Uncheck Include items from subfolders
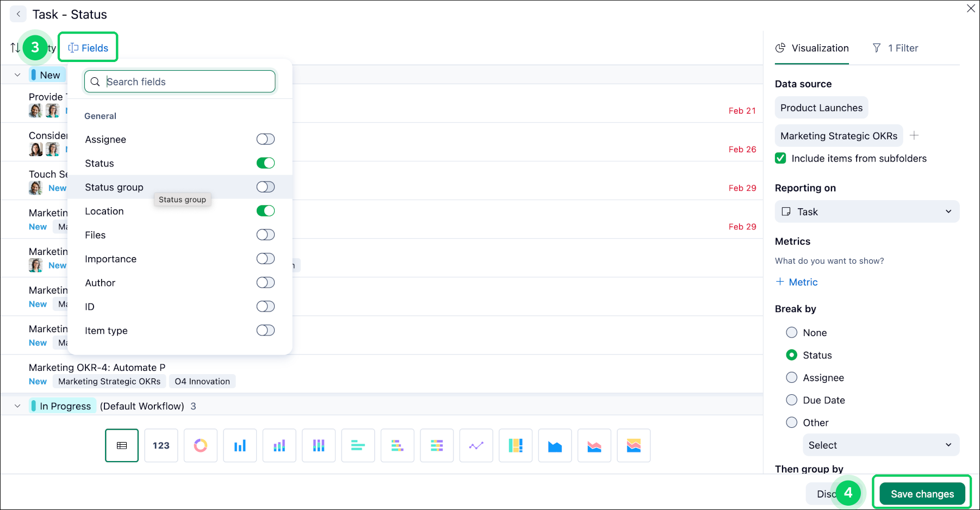 click(780, 158)
